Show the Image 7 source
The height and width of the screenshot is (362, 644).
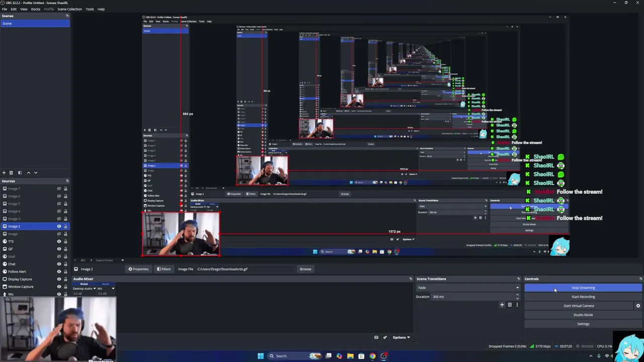point(59,189)
